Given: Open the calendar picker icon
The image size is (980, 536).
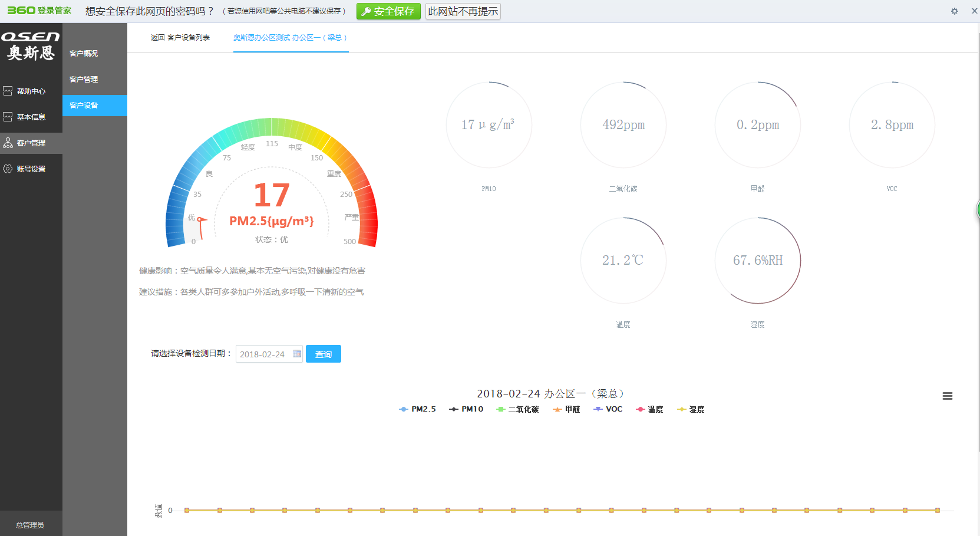Looking at the screenshot, I should click(x=297, y=354).
